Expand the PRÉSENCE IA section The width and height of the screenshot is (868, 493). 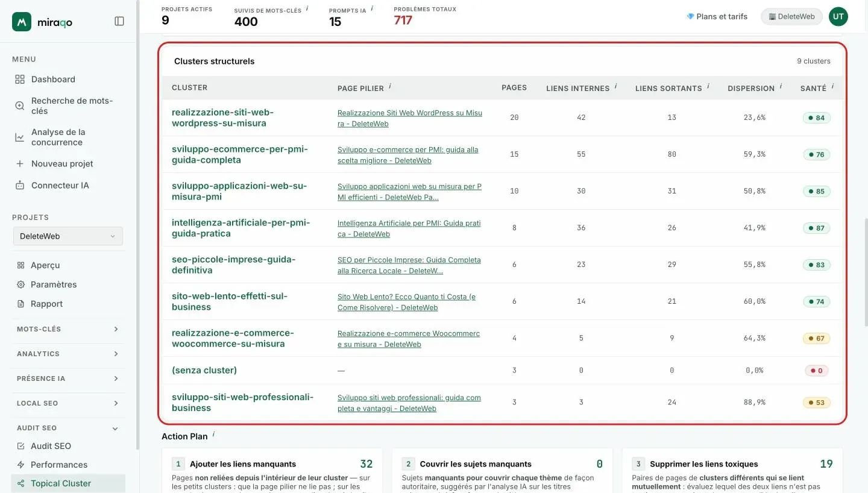(68, 378)
